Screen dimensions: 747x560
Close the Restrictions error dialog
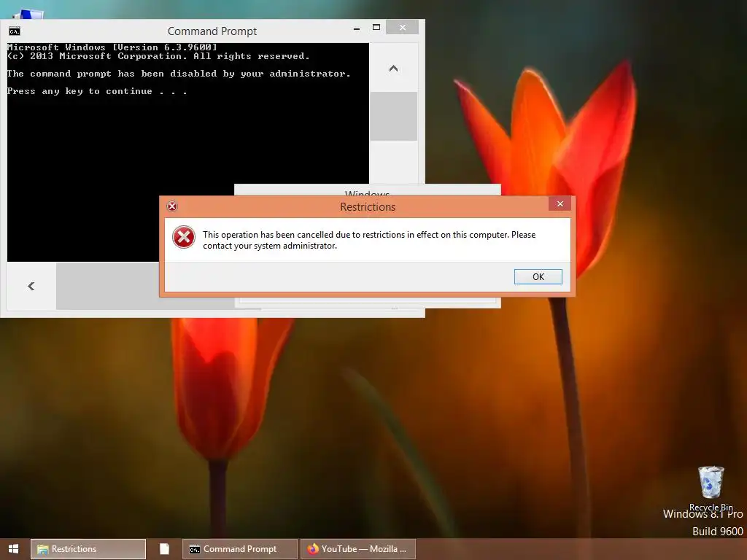coord(560,204)
